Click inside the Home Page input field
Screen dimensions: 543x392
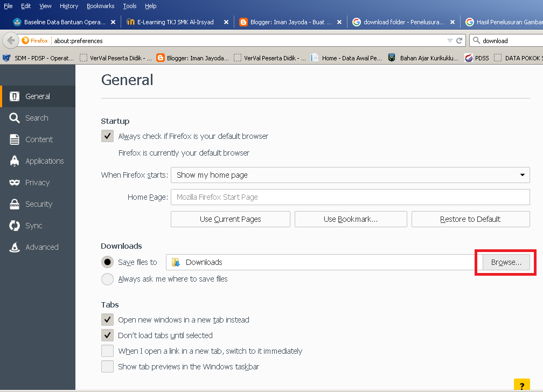pos(350,197)
